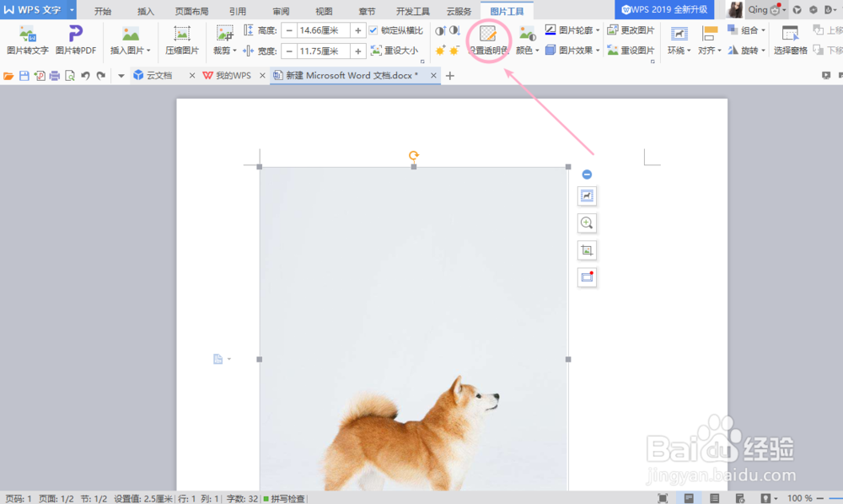Click the print icon in quick toolbar
843x504 pixels.
point(54,76)
